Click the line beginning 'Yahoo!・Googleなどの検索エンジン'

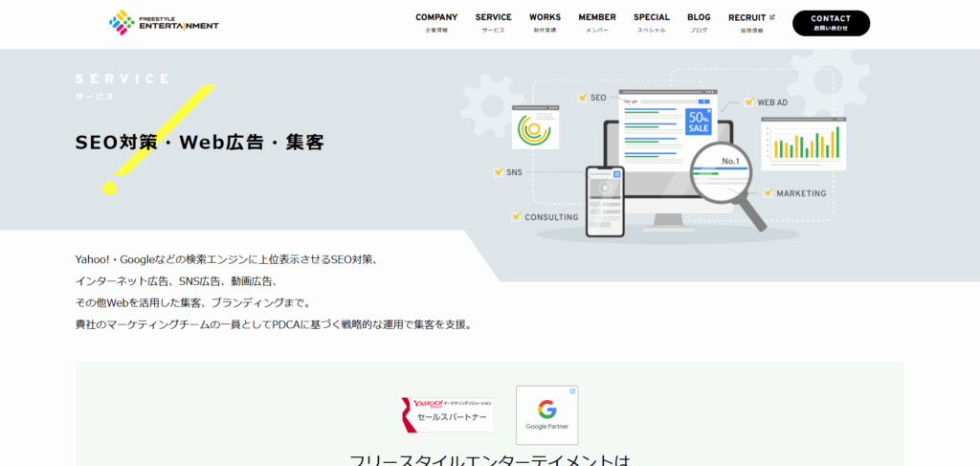(x=226, y=259)
